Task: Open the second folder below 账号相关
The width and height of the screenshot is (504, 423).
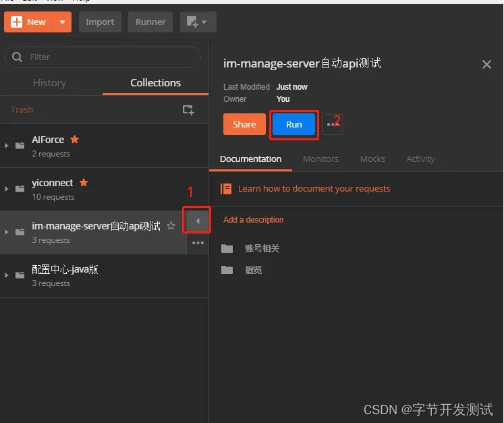Action: (253, 270)
